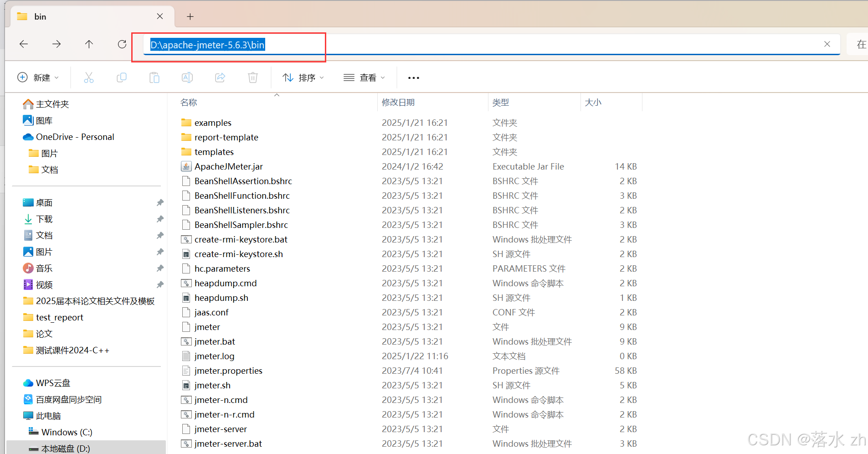Select jmeter-n.cmd file

(221, 400)
